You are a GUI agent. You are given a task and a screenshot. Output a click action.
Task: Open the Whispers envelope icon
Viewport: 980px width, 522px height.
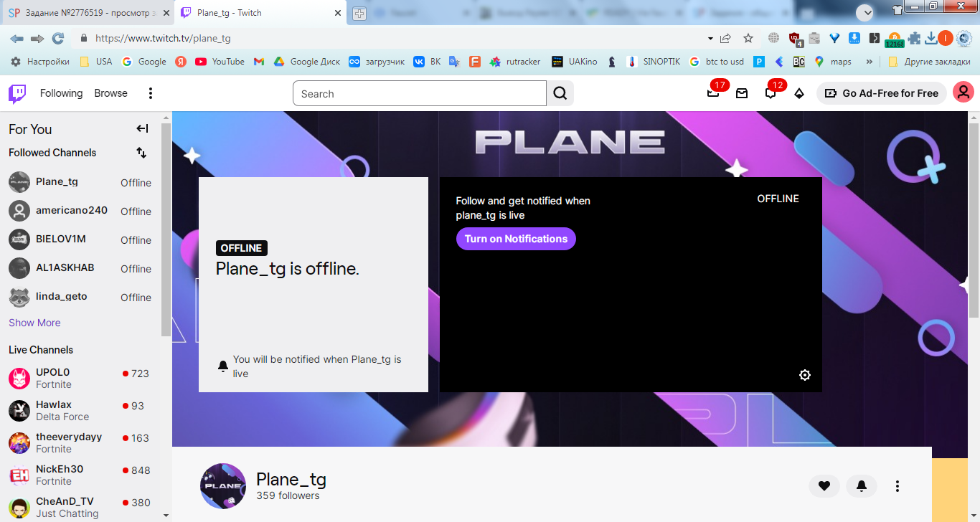pyautogui.click(x=742, y=93)
